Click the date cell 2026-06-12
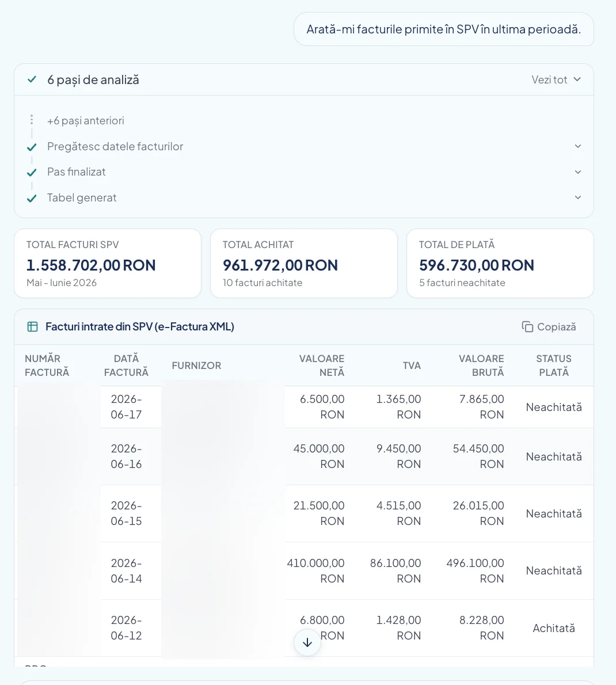616x685 pixels. [x=126, y=628]
